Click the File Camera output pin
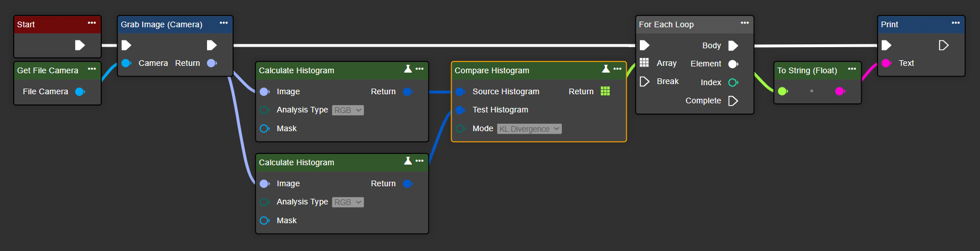Screen dimensions: 980x251 (x=80, y=91)
